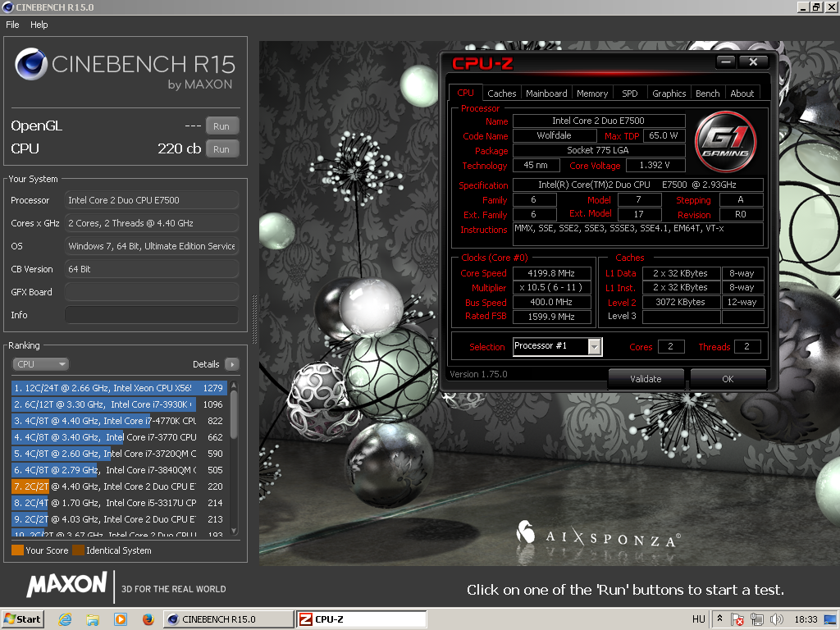The image size is (840, 630).
Task: Click the Processor field in Your System
Action: (x=152, y=200)
